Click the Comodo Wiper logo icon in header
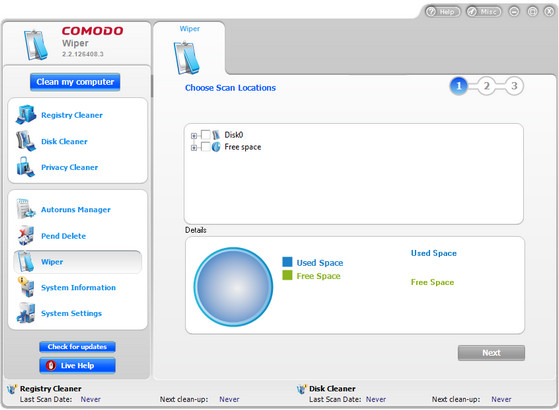 click(36, 45)
